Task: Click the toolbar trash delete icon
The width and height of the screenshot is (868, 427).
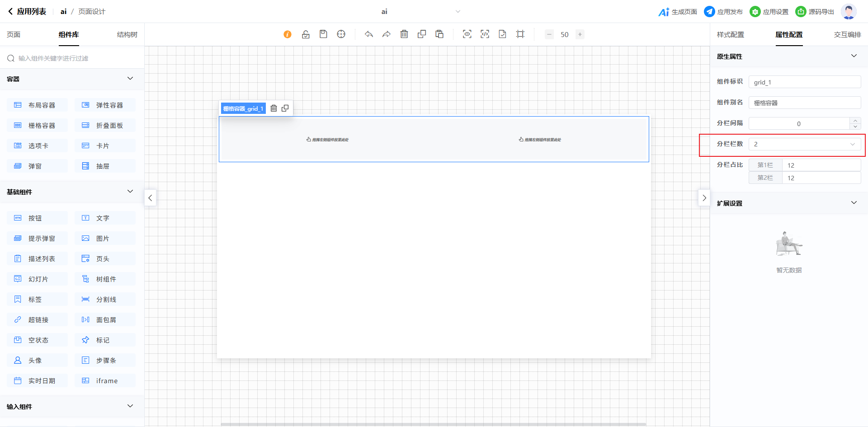Action: click(x=404, y=34)
